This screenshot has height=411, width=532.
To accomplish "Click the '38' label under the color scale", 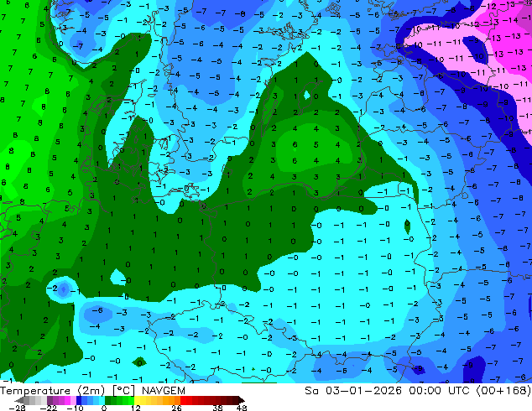I will [x=218, y=408].
